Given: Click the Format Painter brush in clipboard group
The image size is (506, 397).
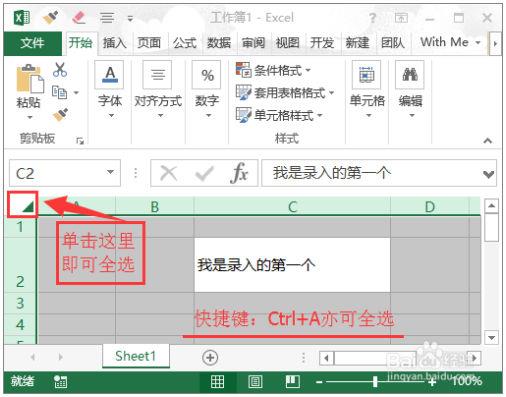Looking at the screenshot, I should 60,115.
